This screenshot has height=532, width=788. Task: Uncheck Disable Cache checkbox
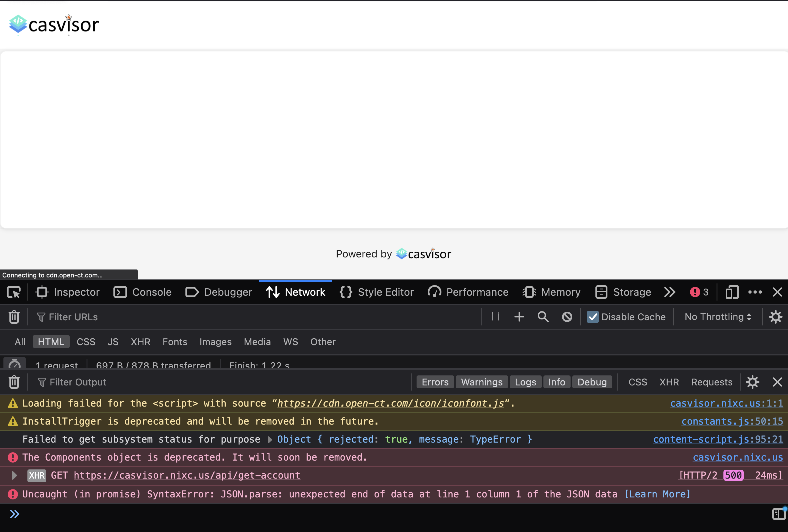click(x=593, y=317)
